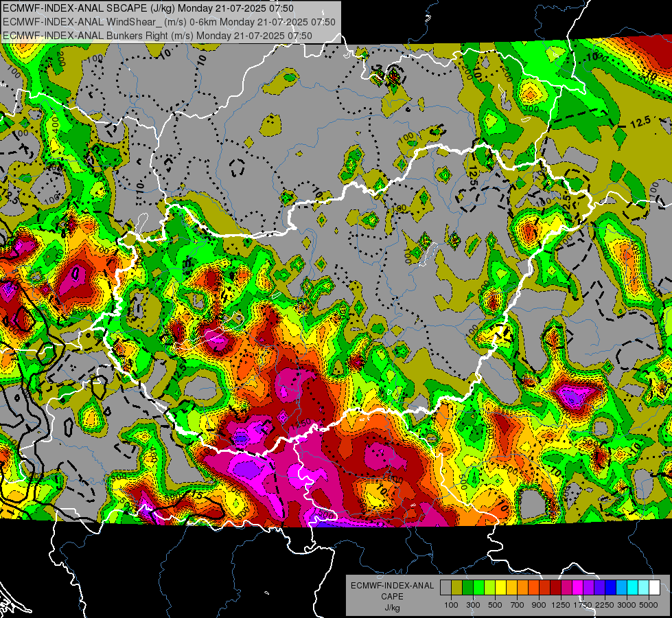Select the pure yellow legend swatch
Screen dimensions: 672x618
(500, 588)
